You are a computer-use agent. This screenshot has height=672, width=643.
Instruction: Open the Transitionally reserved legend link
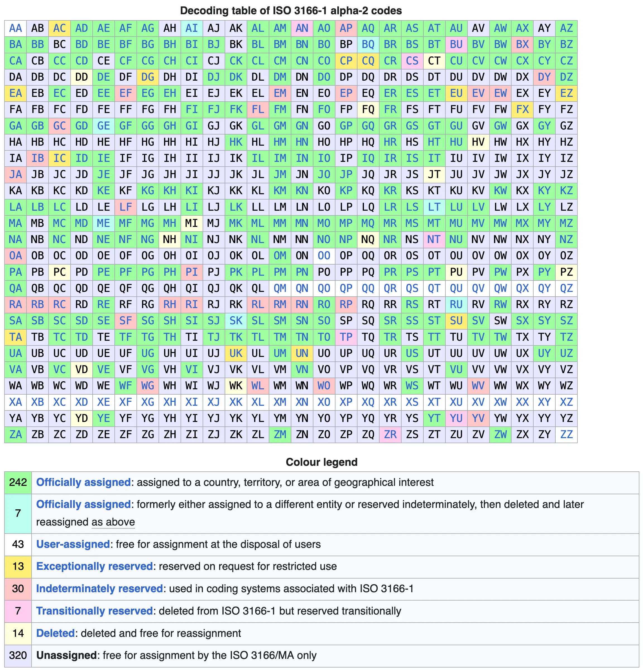94,611
